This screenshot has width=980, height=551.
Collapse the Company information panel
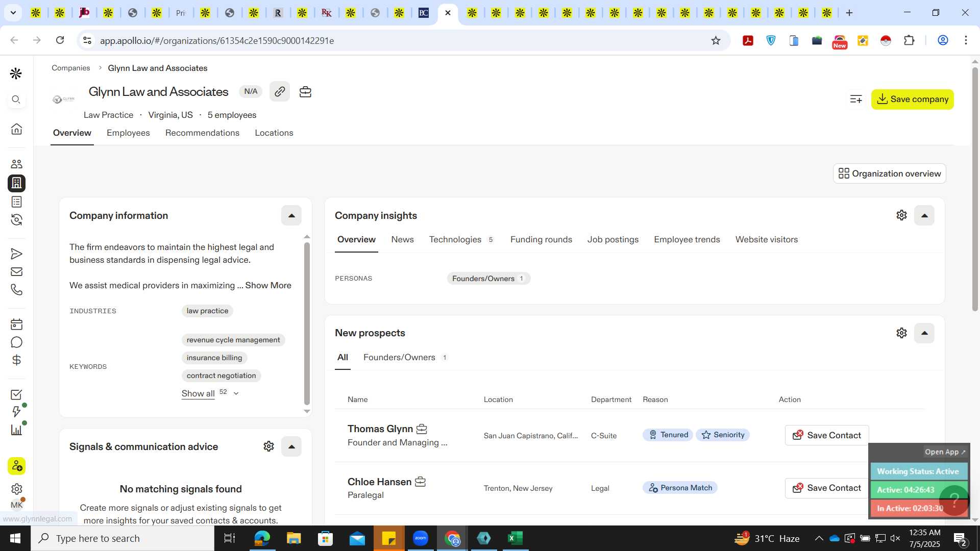click(x=291, y=215)
